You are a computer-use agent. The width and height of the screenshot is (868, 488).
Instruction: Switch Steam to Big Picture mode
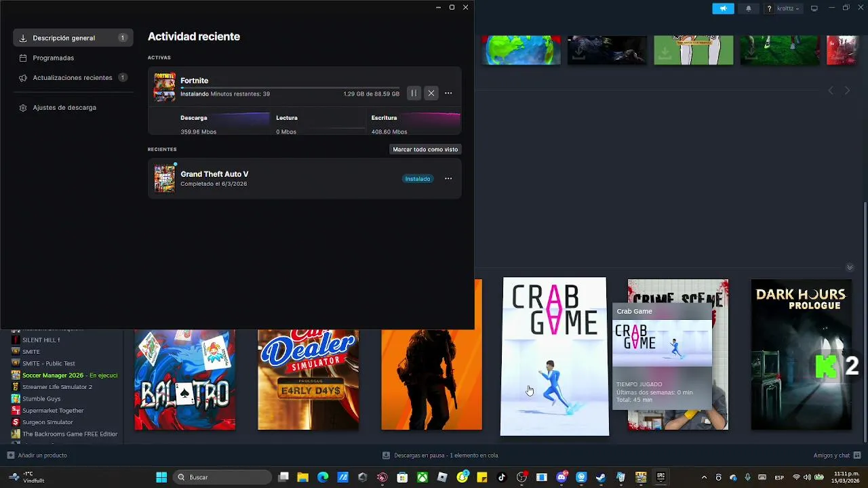coord(814,8)
